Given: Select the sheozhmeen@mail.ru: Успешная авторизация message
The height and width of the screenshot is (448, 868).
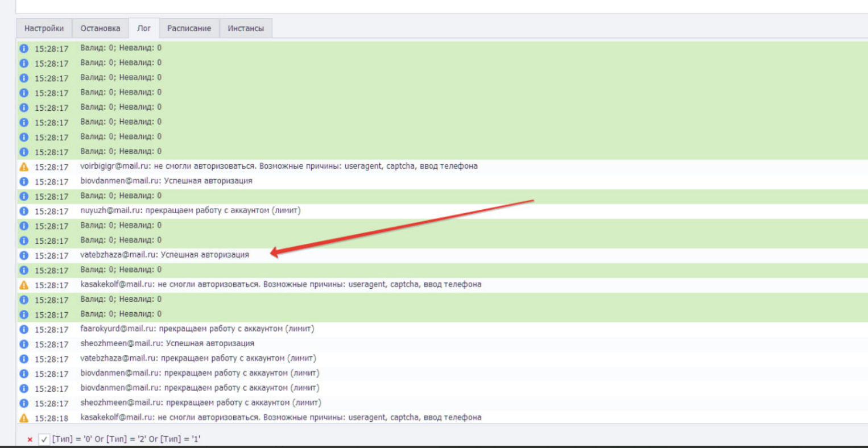Looking at the screenshot, I should [x=167, y=343].
